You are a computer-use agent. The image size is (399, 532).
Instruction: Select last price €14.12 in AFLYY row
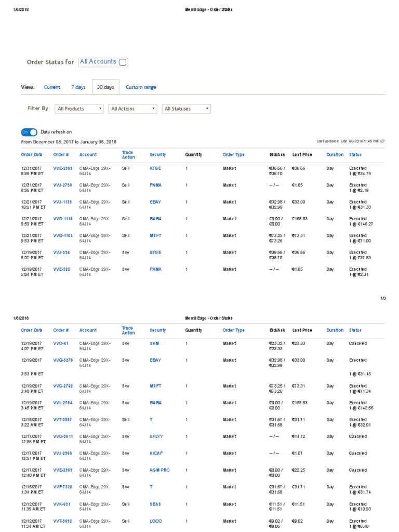pyautogui.click(x=299, y=436)
